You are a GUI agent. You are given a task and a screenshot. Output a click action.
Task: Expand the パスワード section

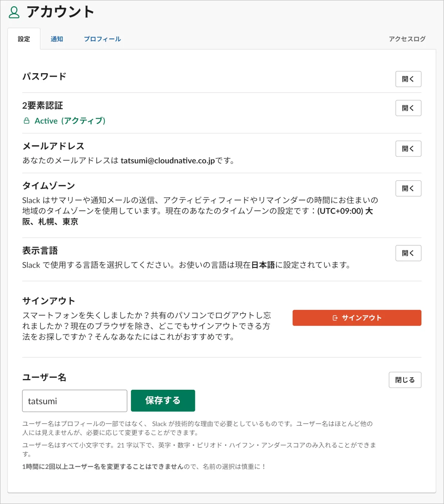pos(408,79)
